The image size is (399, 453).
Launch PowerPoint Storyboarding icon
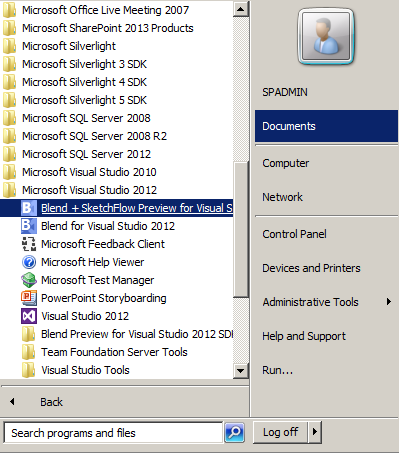(x=29, y=298)
